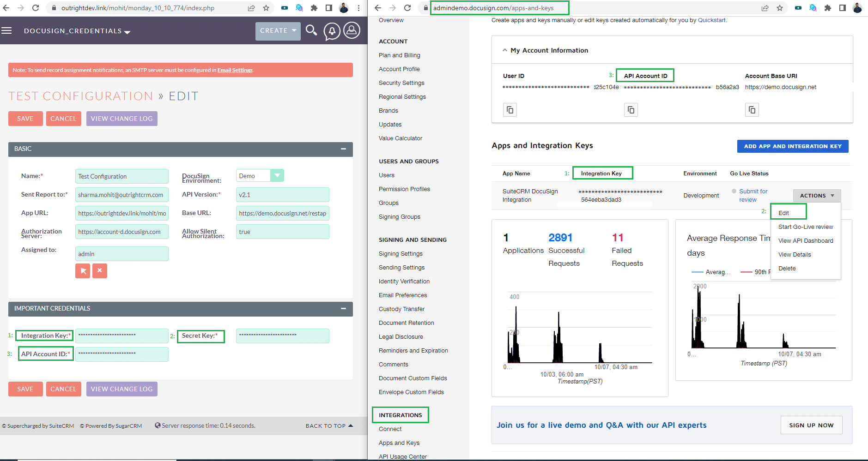Reload the DocuSign admin browser page
The height and width of the screenshot is (461, 868).
pyautogui.click(x=407, y=8)
